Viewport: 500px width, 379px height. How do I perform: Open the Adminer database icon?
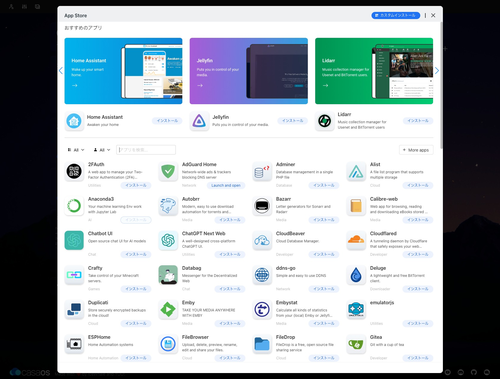pyautogui.click(x=262, y=171)
